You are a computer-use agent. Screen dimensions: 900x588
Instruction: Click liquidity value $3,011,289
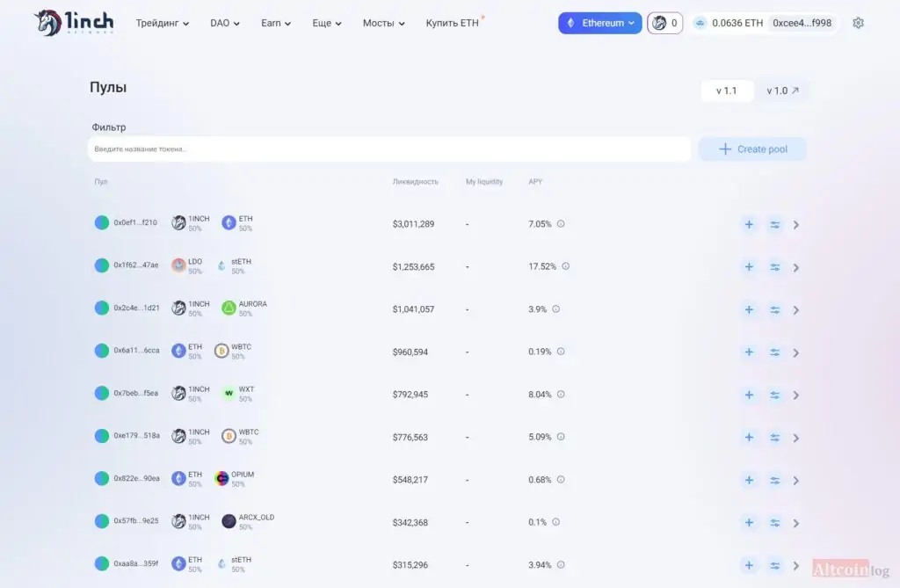tap(413, 224)
